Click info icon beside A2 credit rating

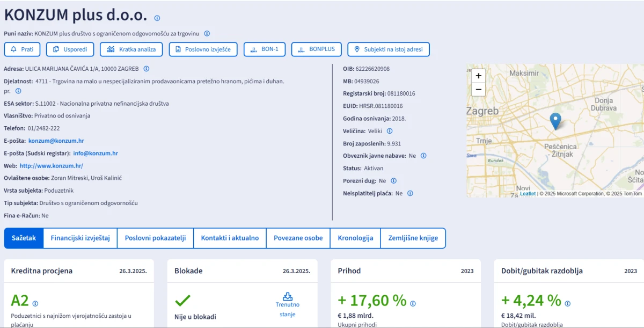[x=35, y=303]
